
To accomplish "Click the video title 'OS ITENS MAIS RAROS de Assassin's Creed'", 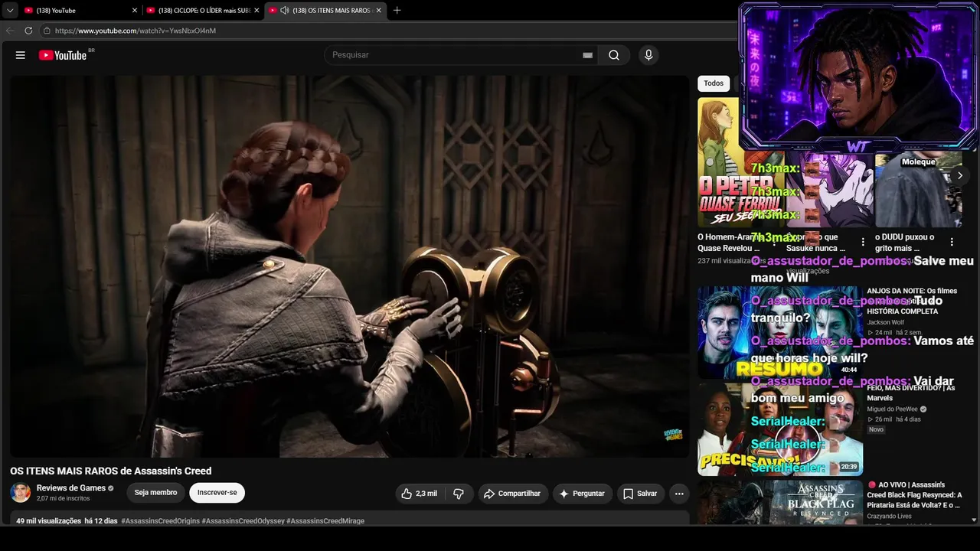I will coord(111,471).
